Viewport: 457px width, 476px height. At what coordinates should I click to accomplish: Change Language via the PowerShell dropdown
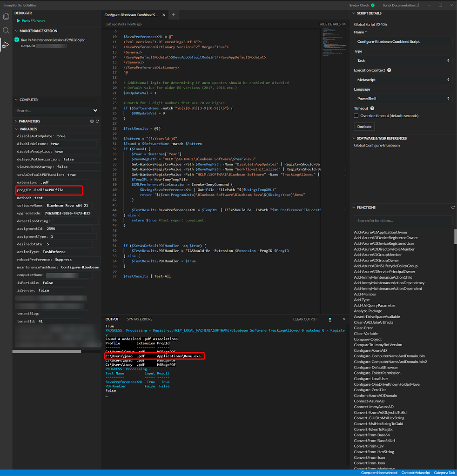[403, 99]
